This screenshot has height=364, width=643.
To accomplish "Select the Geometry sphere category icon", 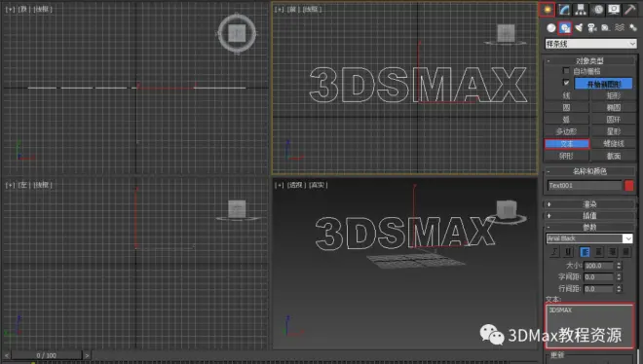I will (551, 28).
